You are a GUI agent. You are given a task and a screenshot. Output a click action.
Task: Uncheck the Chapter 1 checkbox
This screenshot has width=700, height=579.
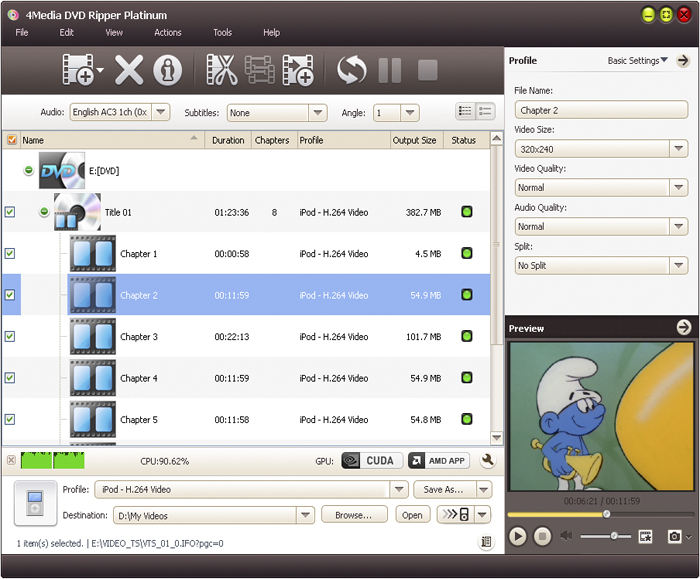click(x=10, y=254)
